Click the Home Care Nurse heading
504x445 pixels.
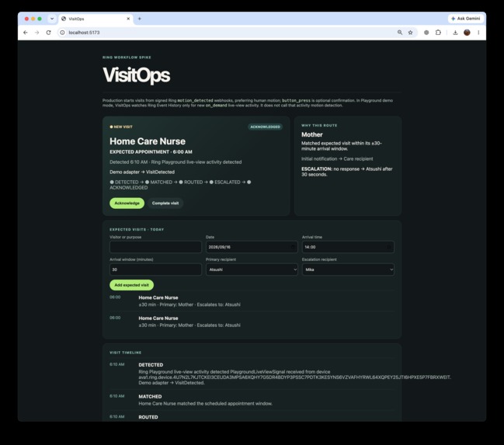click(x=148, y=141)
